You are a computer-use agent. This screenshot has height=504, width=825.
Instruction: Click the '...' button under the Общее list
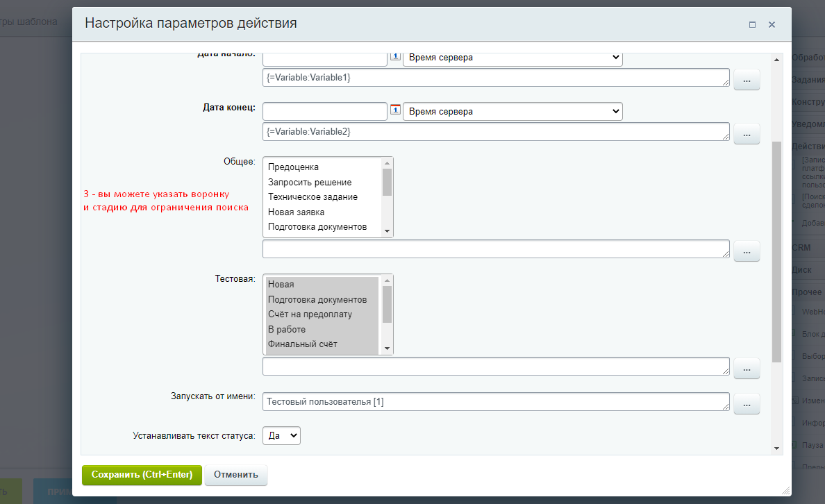[747, 251]
